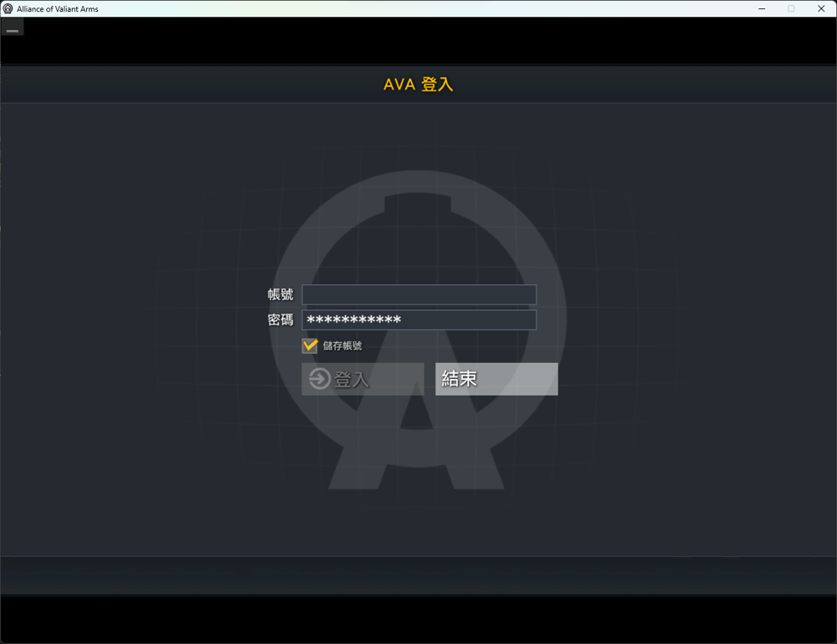The width and height of the screenshot is (837, 644).
Task: Click the greyed-out maximize window button
Action: pyautogui.click(x=791, y=8)
